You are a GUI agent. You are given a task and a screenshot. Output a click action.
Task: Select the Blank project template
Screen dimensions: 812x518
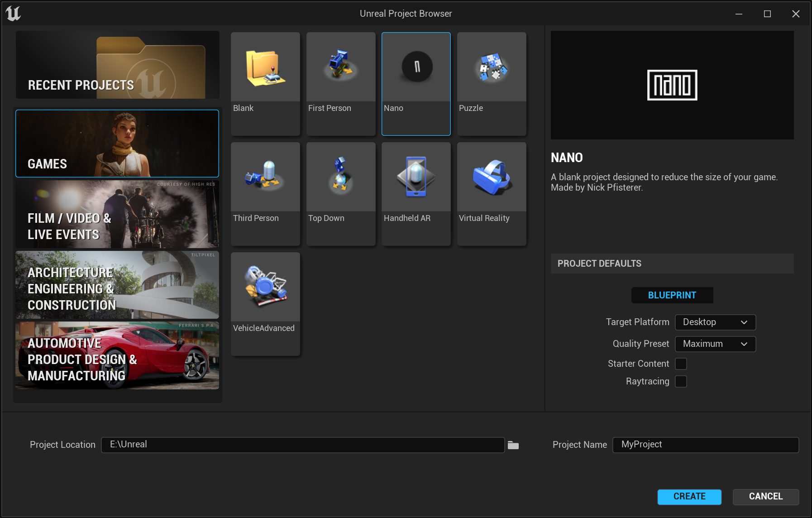[x=265, y=83]
